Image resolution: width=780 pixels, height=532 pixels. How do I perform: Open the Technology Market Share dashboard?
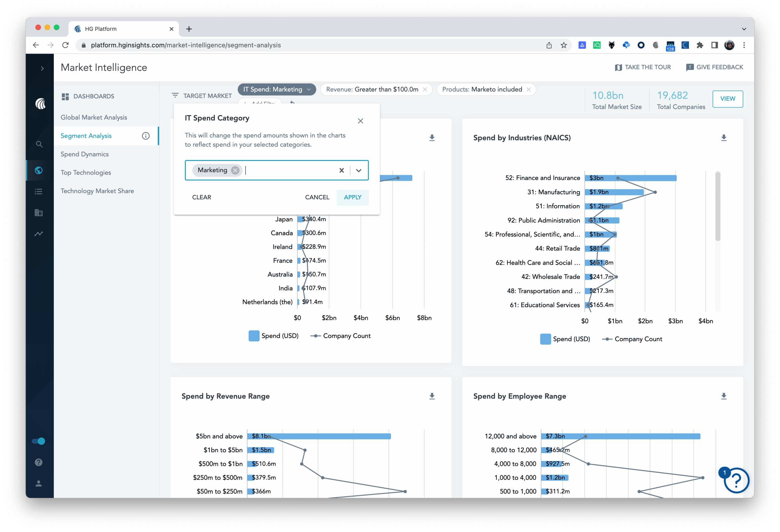[97, 191]
